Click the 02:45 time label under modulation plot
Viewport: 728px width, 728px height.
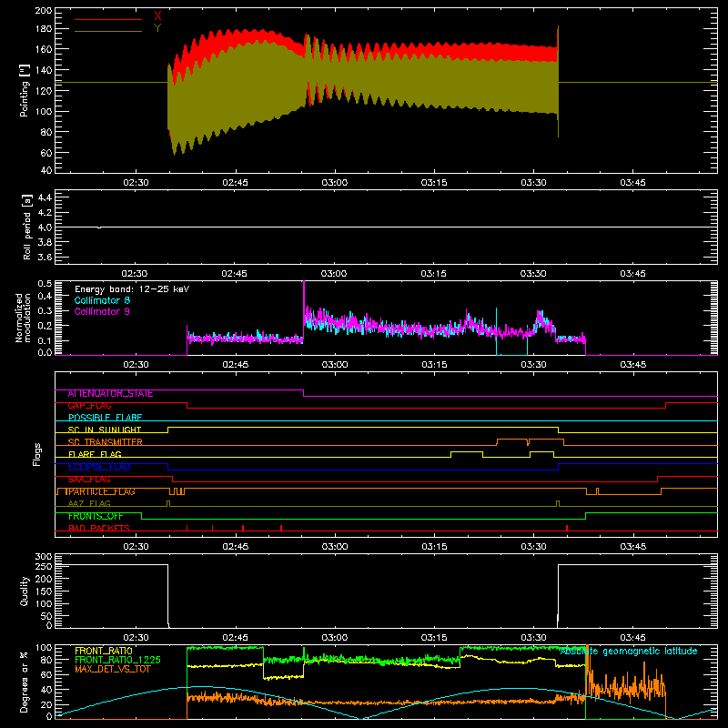pyautogui.click(x=236, y=365)
